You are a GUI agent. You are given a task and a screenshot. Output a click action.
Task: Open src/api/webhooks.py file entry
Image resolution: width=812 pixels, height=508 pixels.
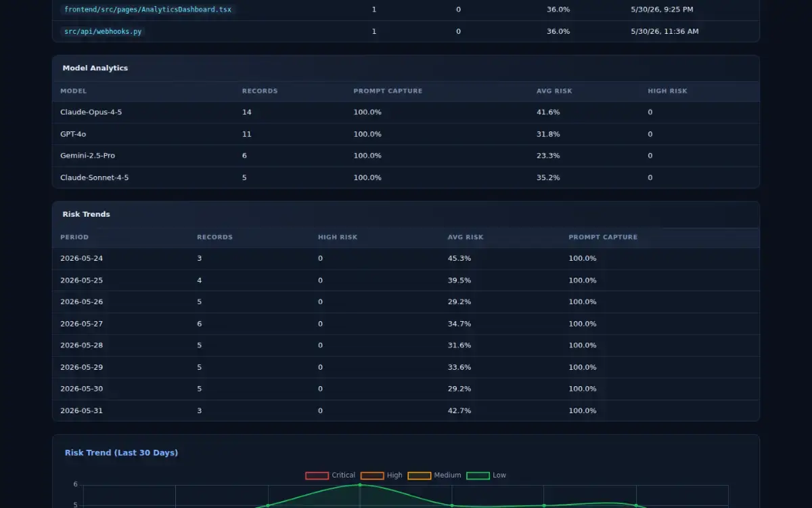pyautogui.click(x=104, y=31)
